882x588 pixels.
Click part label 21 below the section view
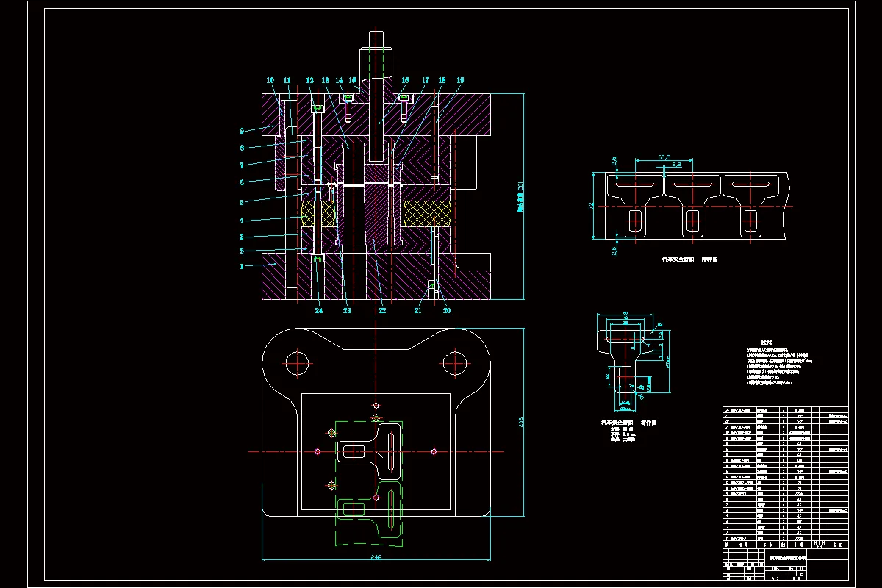(418, 311)
